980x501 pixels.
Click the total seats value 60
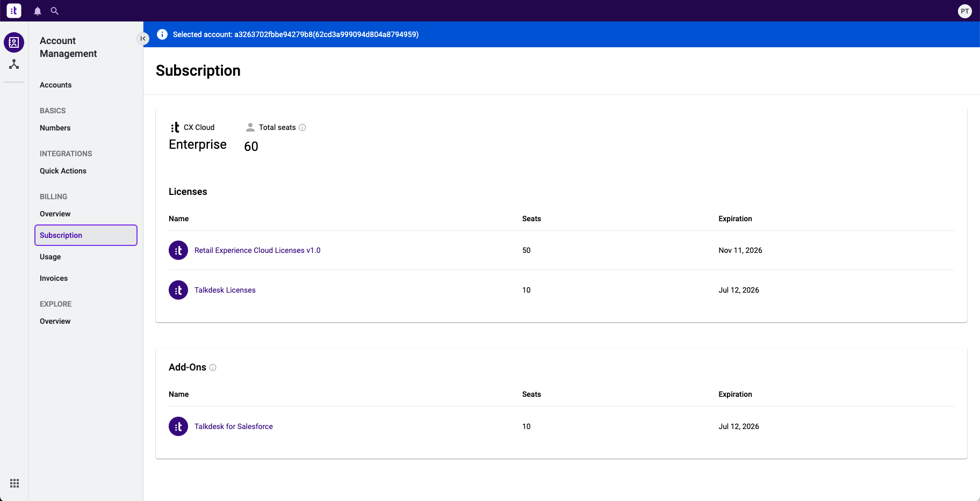251,147
